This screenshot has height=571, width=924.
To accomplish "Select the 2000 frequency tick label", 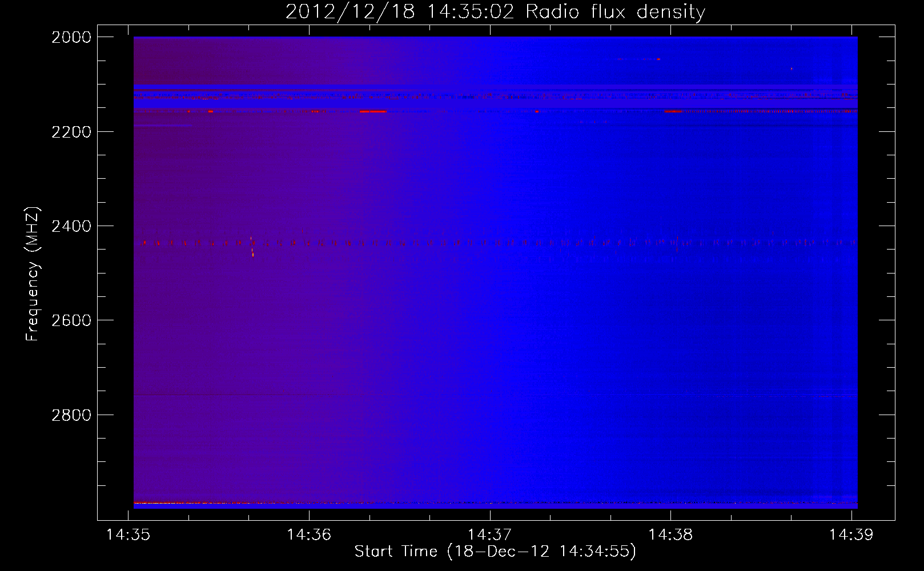I will [71, 37].
